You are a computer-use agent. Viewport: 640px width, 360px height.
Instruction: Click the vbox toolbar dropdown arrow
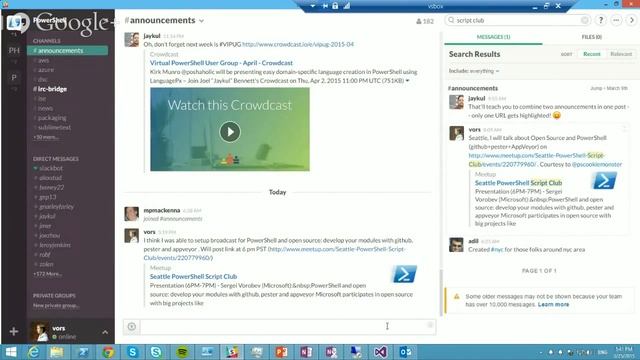tap(312, 6)
